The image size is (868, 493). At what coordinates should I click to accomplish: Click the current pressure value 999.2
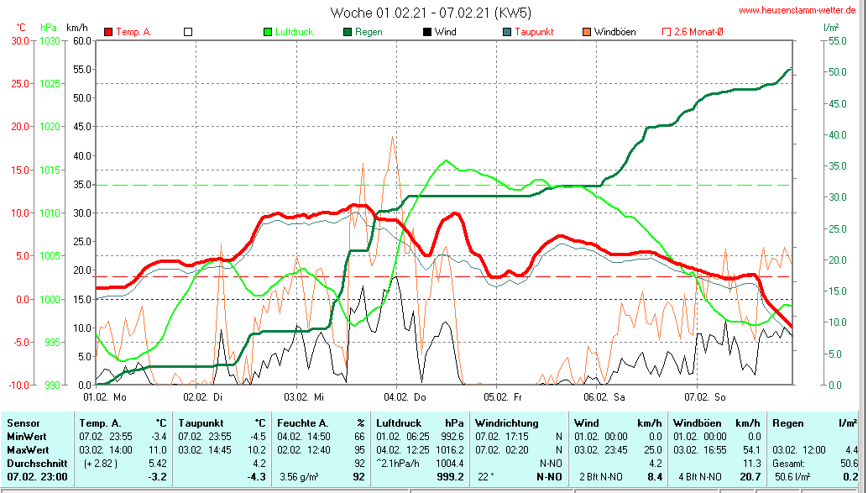pos(450,477)
